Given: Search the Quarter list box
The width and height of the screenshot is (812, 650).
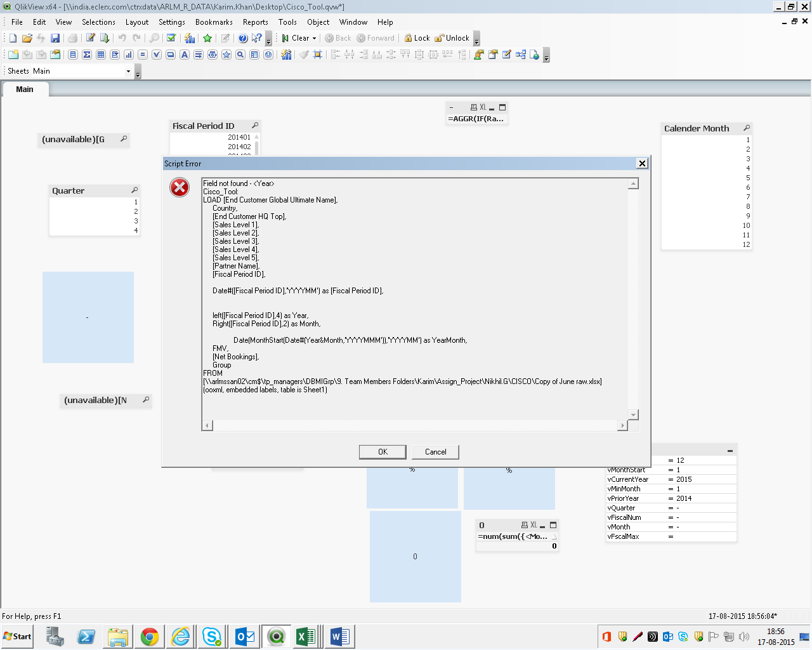Looking at the screenshot, I should [134, 190].
